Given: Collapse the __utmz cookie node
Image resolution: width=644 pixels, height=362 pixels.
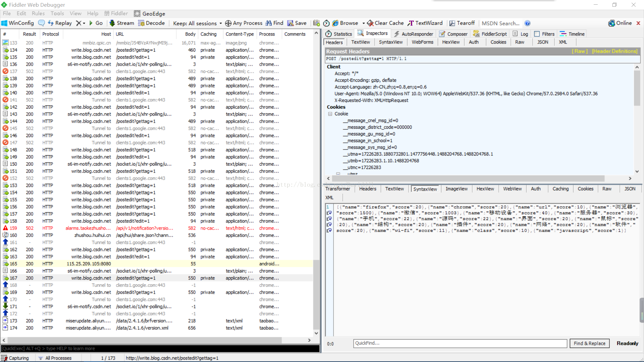Looking at the screenshot, I should (x=338, y=174).
